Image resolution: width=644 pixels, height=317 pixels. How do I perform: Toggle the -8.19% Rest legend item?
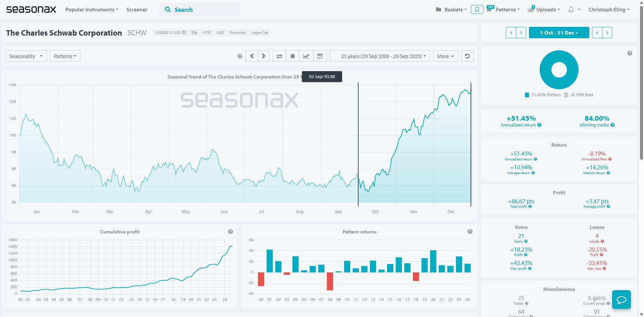point(579,95)
